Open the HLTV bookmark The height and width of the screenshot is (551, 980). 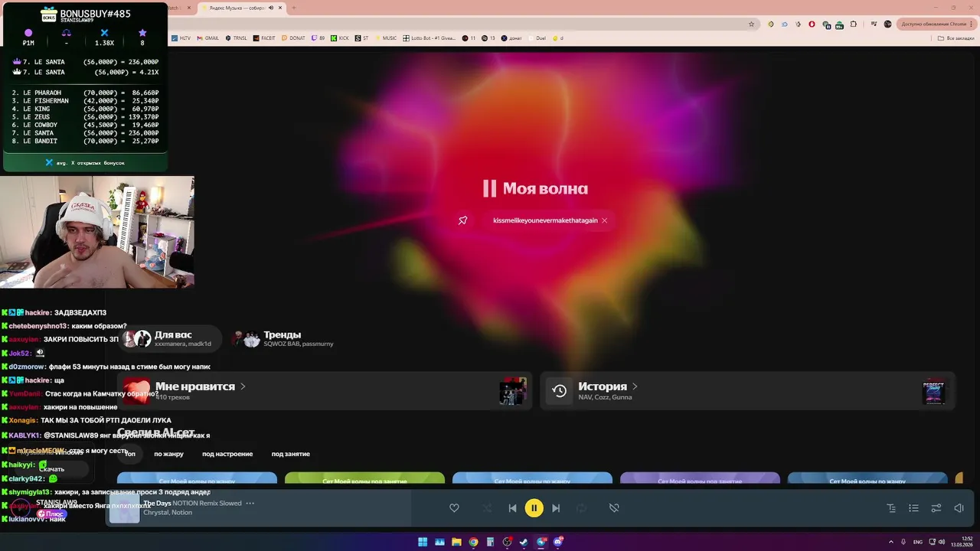(x=181, y=37)
